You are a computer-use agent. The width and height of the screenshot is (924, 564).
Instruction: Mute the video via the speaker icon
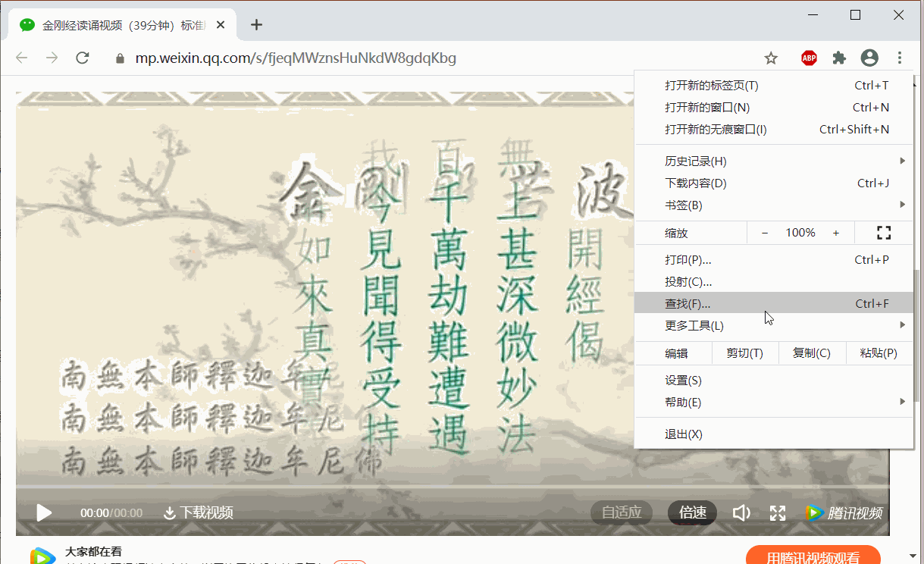[741, 512]
